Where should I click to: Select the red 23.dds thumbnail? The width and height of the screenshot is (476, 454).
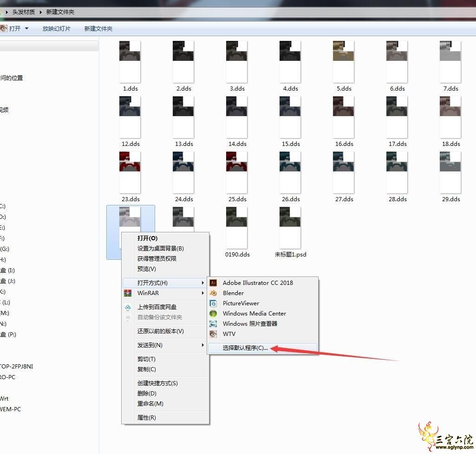130,172
